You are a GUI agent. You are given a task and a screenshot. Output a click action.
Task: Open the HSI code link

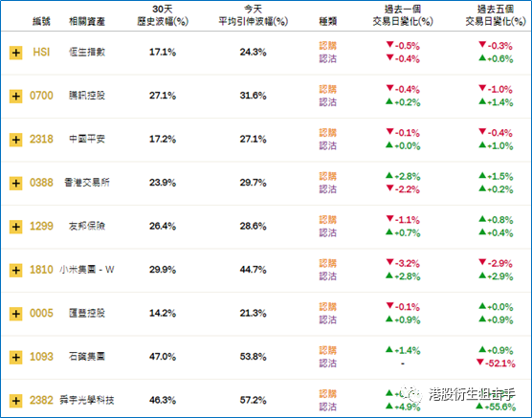[x=41, y=53]
